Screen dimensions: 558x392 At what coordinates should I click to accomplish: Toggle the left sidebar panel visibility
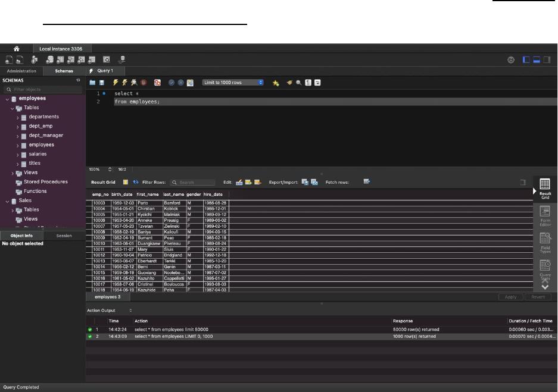(526, 59)
